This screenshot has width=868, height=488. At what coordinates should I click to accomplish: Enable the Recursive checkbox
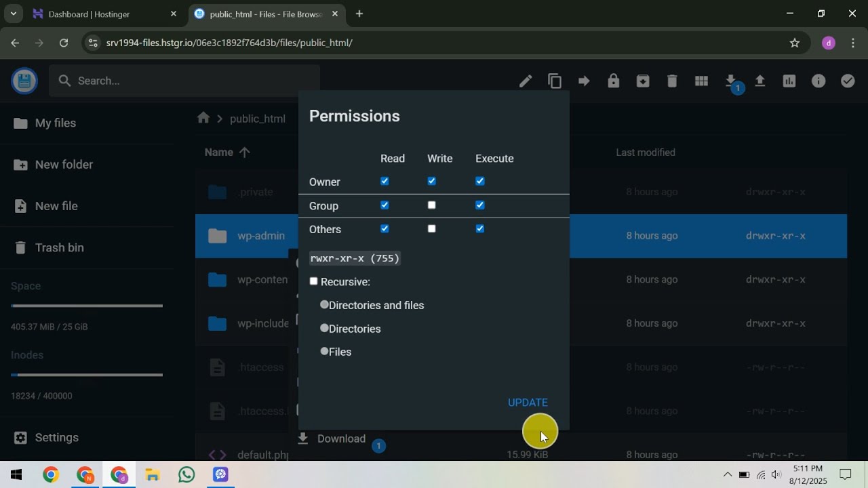pos(313,281)
